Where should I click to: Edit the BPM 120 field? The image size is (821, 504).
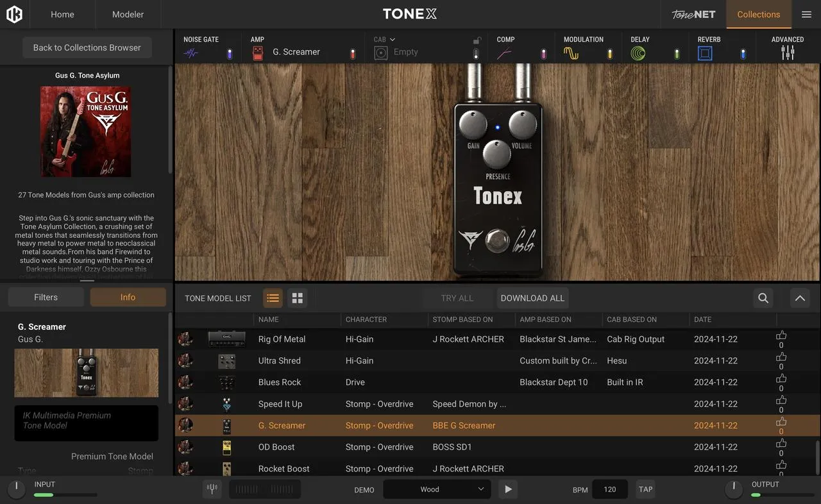click(610, 489)
